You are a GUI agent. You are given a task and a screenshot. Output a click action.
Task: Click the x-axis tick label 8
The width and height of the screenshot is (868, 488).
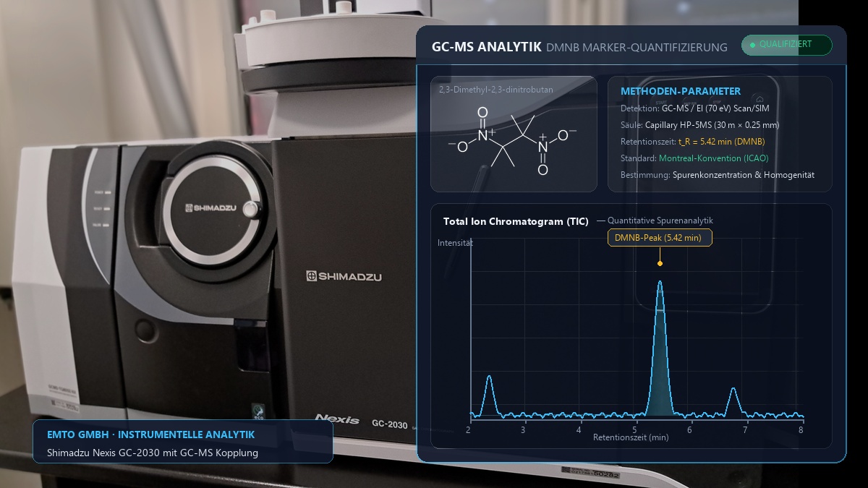tap(801, 429)
